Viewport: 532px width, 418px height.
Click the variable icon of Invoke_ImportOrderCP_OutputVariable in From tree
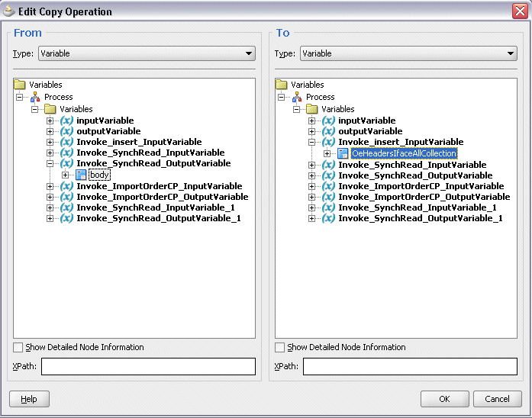tap(67, 197)
